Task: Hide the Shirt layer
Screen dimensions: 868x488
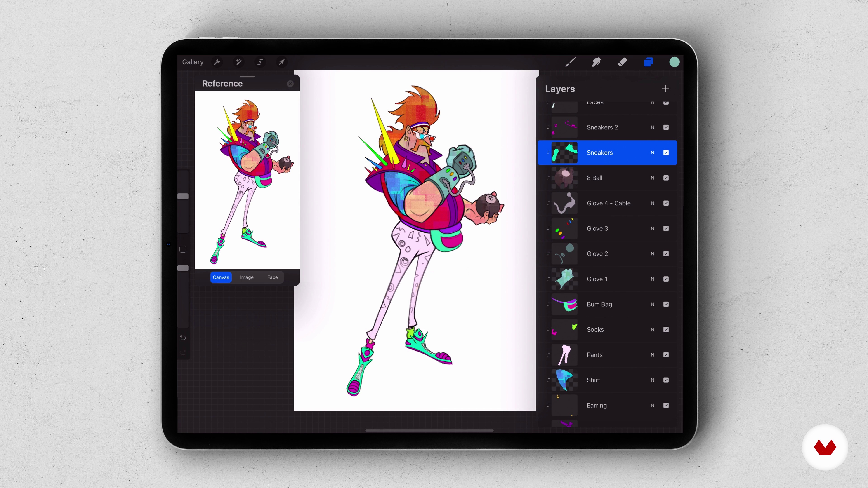Action: 666,380
